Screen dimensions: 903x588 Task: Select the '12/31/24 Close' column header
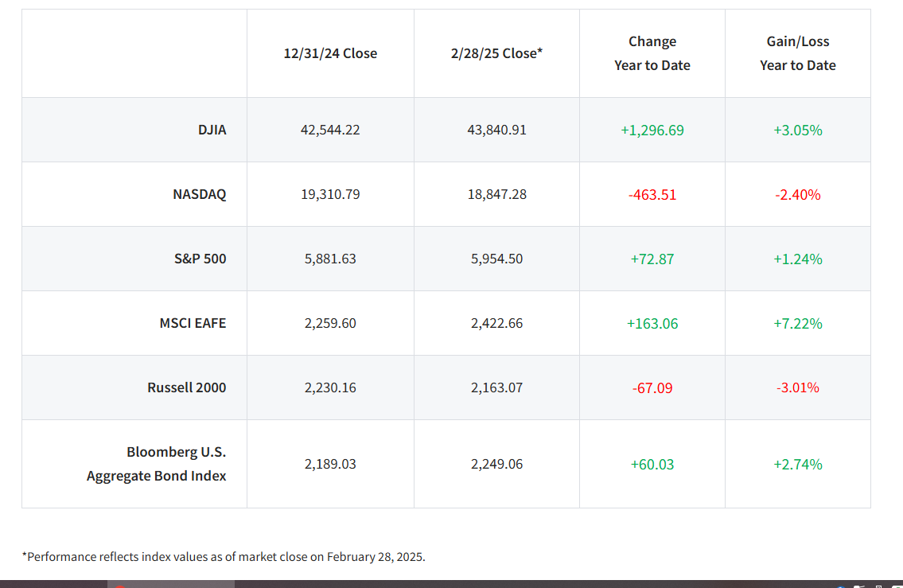[330, 53]
